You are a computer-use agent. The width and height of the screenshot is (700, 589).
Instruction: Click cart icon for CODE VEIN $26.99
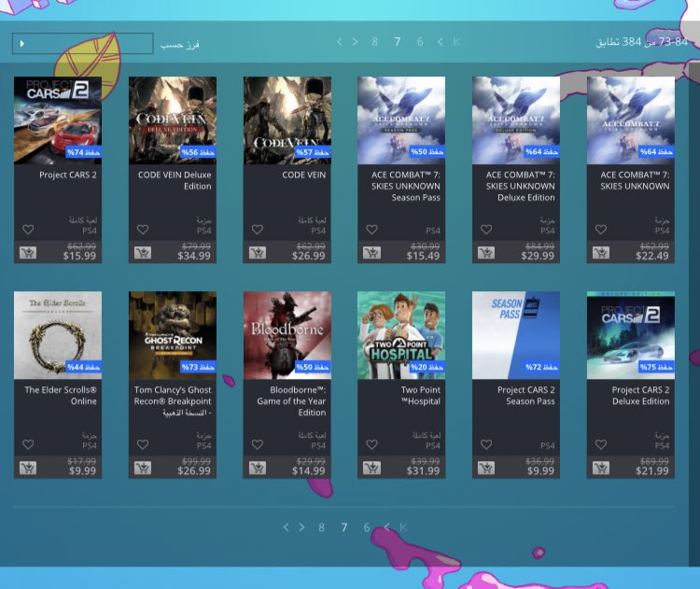(x=258, y=253)
